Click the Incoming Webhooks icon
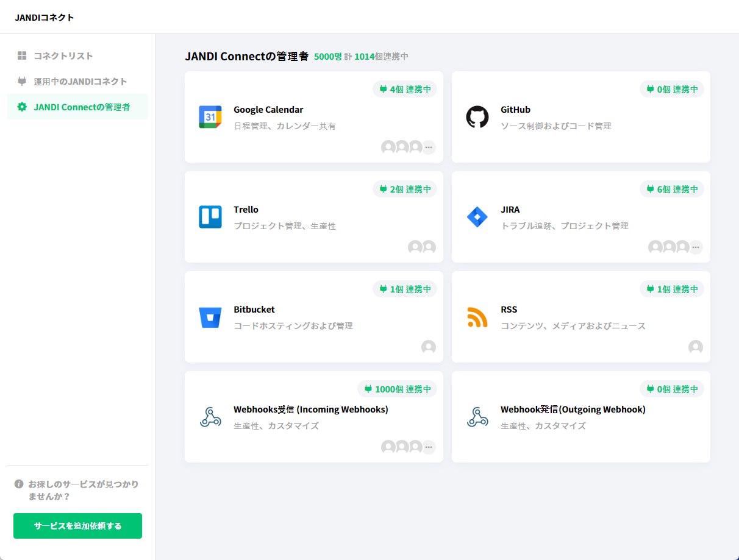Image resolution: width=739 pixels, height=560 pixels. point(210,417)
